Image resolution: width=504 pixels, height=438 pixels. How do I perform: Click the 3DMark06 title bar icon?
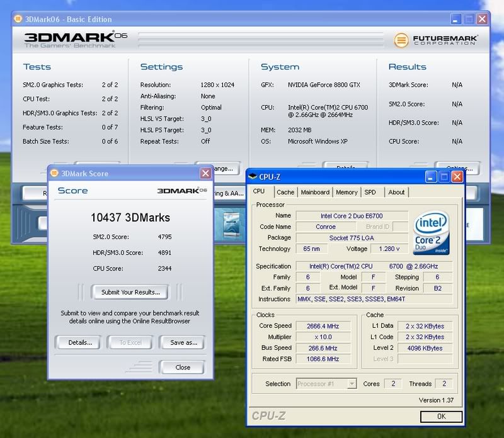pyautogui.click(x=18, y=19)
